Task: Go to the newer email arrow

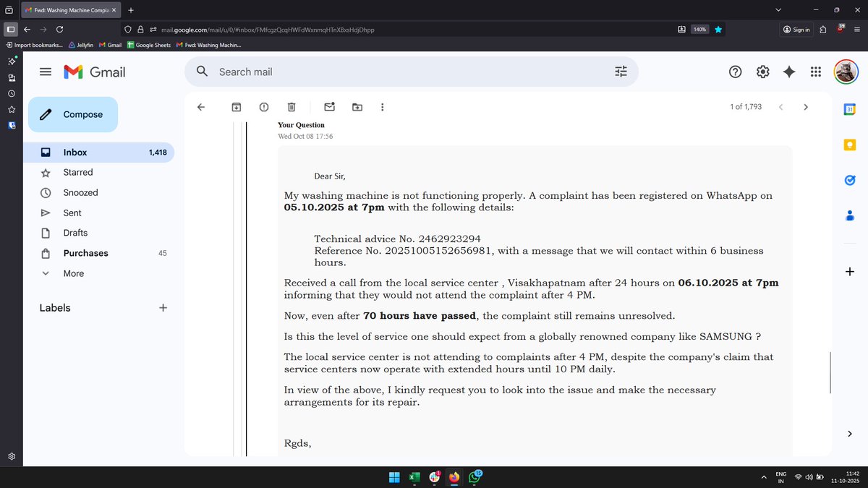Action: [x=780, y=107]
